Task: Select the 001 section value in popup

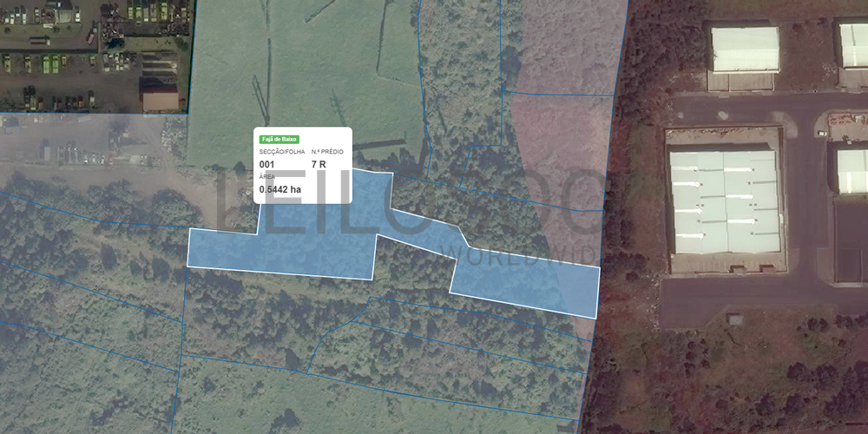Action: pos(267,164)
